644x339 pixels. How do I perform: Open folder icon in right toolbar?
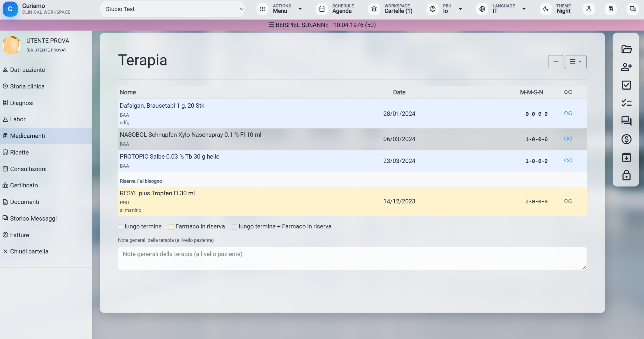[626, 49]
